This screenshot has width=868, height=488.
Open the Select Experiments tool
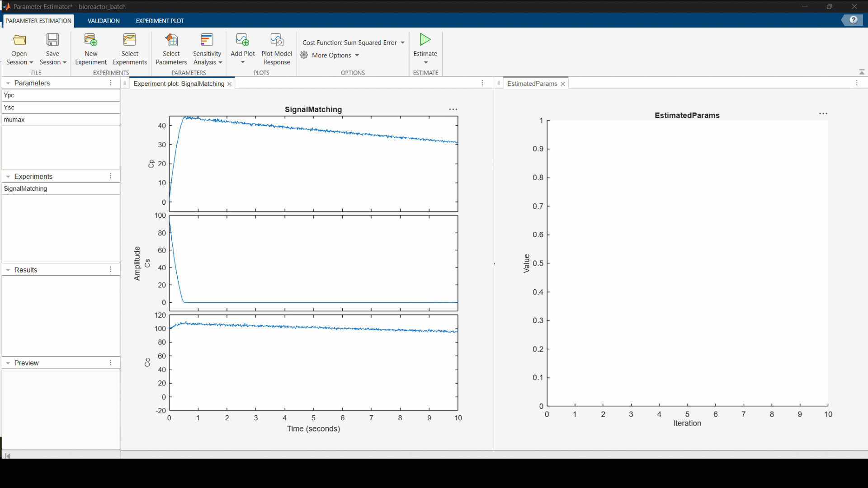(130, 49)
